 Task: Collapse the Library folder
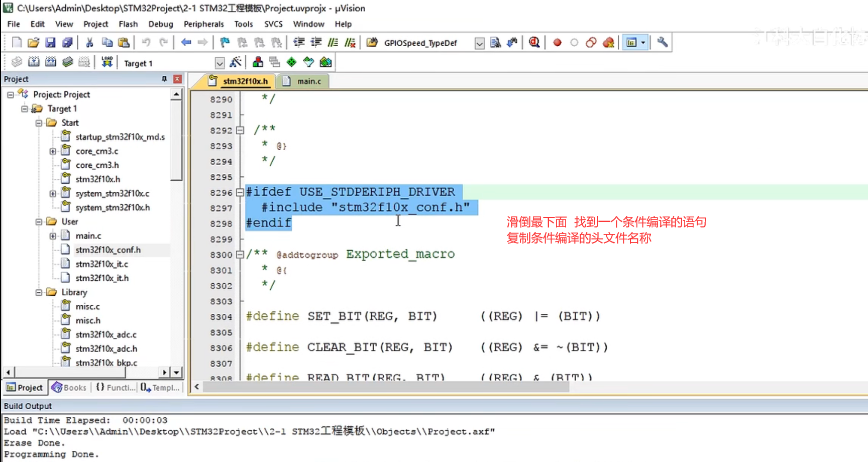click(x=39, y=292)
